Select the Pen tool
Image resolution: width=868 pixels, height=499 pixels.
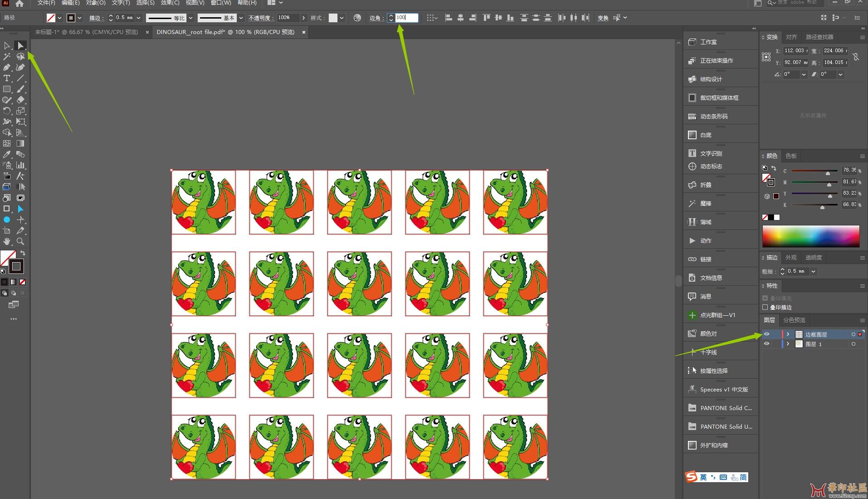pyautogui.click(x=7, y=67)
